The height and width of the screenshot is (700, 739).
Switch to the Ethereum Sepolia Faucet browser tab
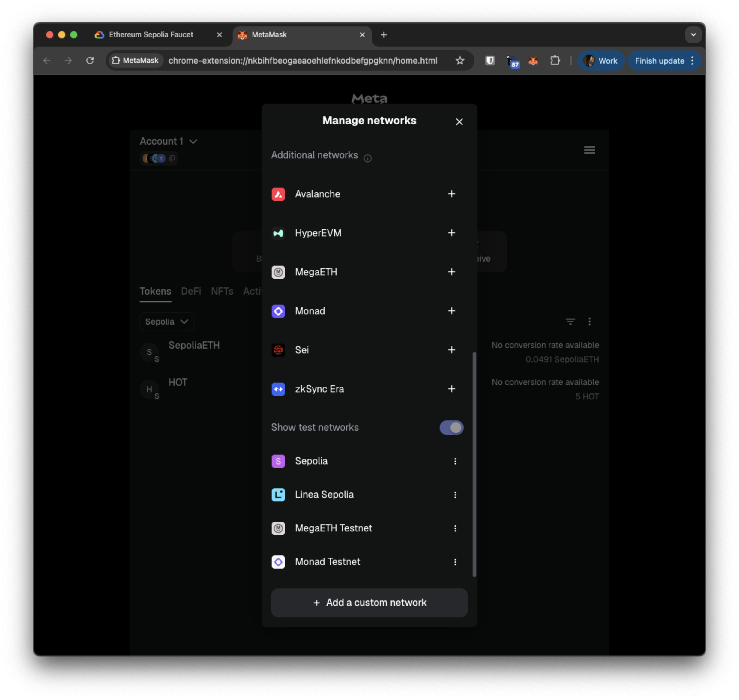pyautogui.click(x=151, y=35)
